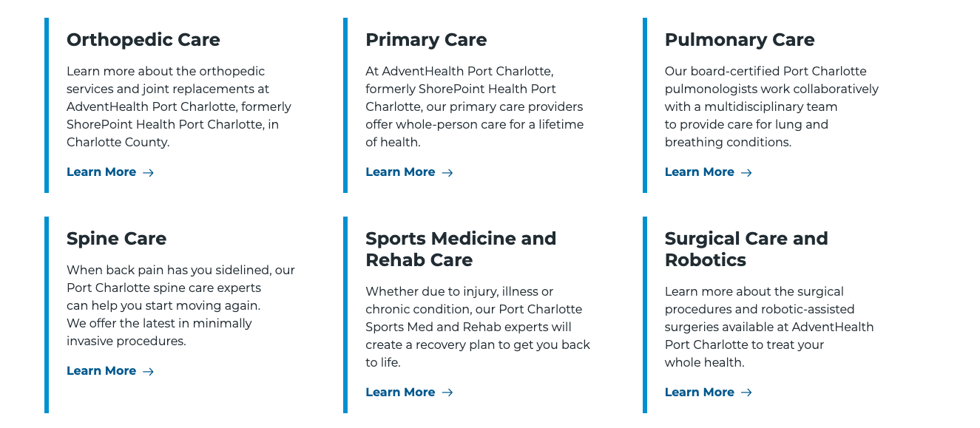Click the Surgical Care and Robotics arrow icon
This screenshot has width=980, height=428.
click(x=746, y=393)
